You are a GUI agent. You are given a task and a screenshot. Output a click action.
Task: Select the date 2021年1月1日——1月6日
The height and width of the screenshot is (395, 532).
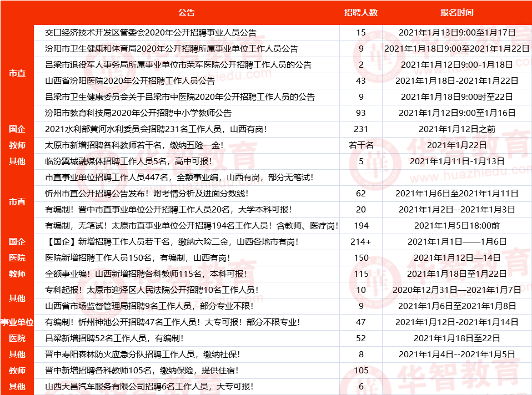(457, 242)
